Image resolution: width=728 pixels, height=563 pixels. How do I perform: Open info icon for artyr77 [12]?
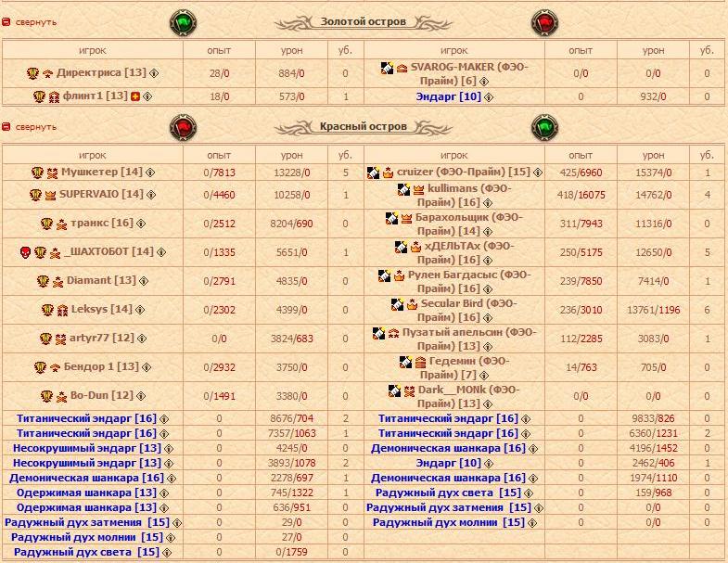(142, 339)
